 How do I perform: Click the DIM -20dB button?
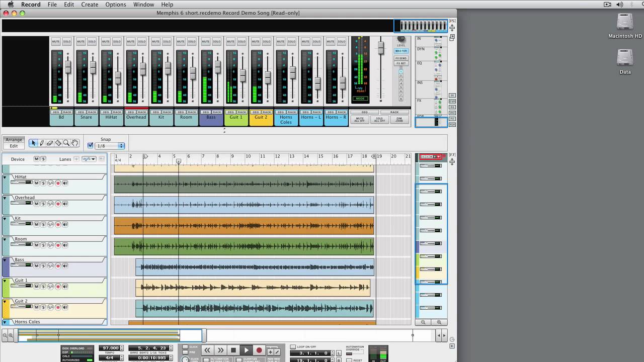398,120
